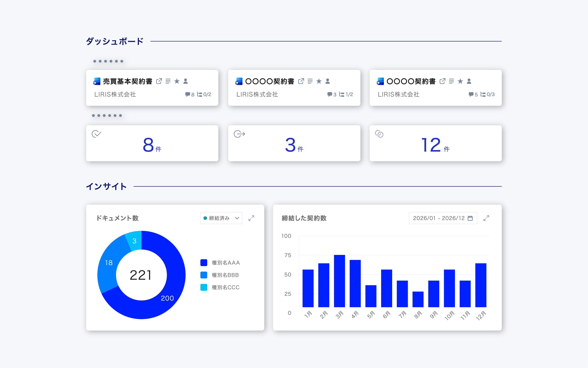Open date range picker 2026/01 - 2026/12

[x=443, y=218]
